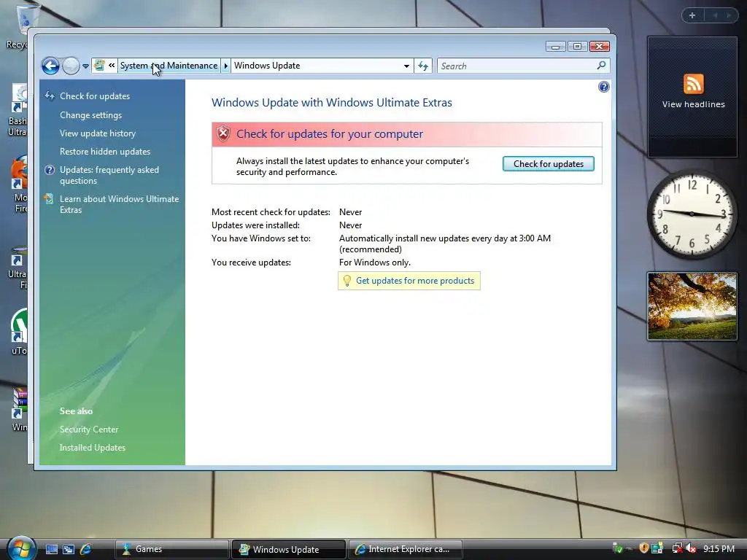Click Check for updates in sidebar
The height and width of the screenshot is (560, 747).
point(95,96)
